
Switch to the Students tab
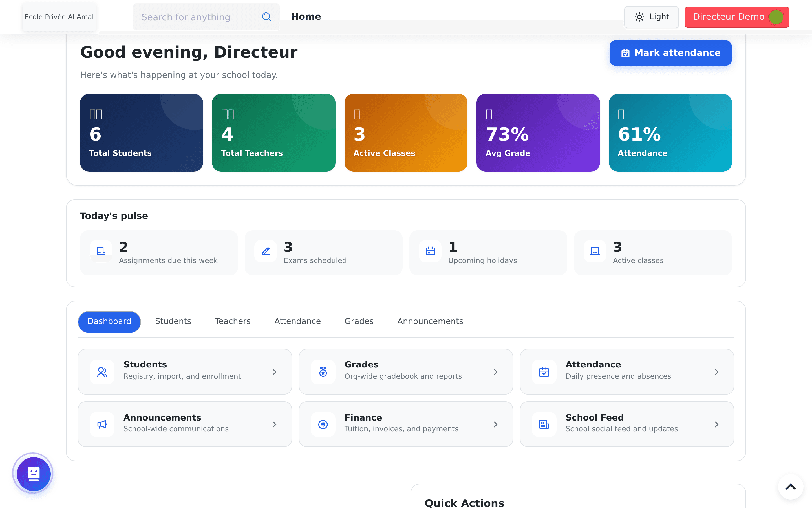173,321
